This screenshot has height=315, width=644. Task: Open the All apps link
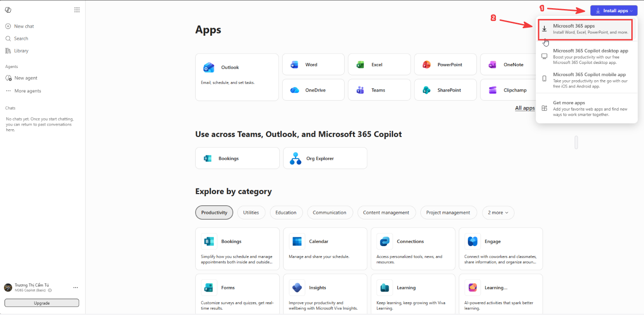pyautogui.click(x=525, y=108)
